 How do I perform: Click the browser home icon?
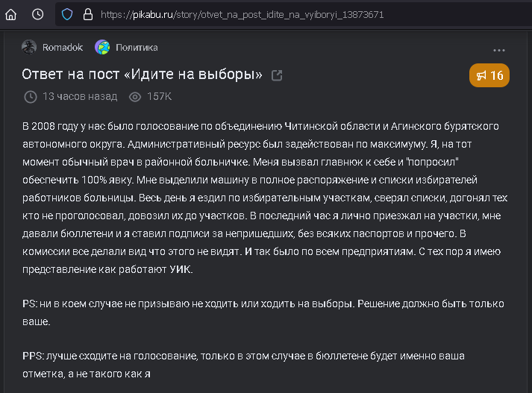pyautogui.click(x=10, y=14)
